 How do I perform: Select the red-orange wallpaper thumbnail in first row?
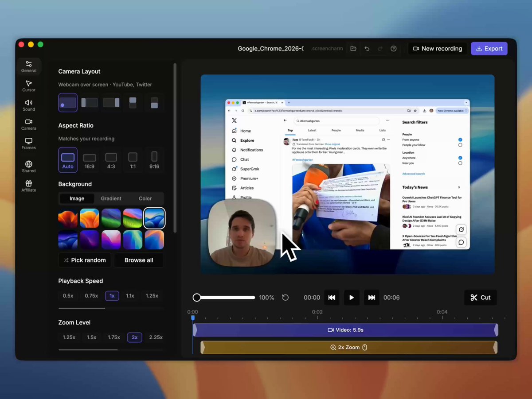click(x=68, y=218)
